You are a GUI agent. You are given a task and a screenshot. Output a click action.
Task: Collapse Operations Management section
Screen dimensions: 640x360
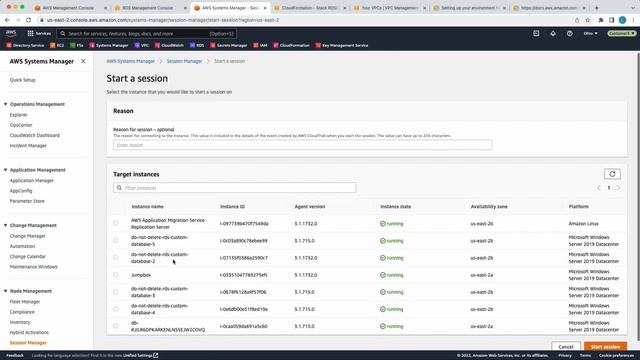click(x=6, y=104)
